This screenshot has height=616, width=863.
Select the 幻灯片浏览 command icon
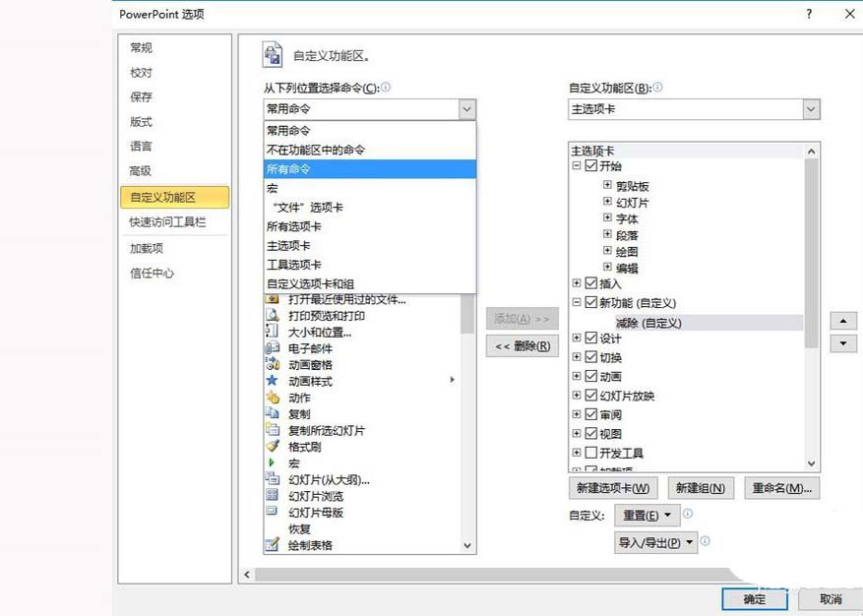pos(274,496)
